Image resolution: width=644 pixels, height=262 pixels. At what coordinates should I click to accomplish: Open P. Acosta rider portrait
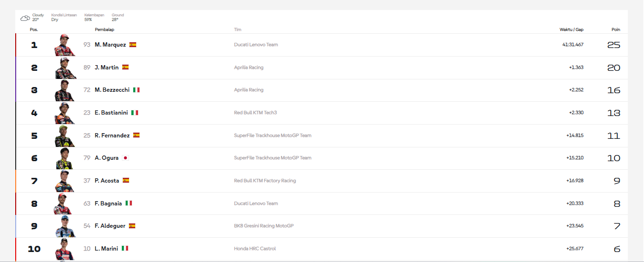65,181
